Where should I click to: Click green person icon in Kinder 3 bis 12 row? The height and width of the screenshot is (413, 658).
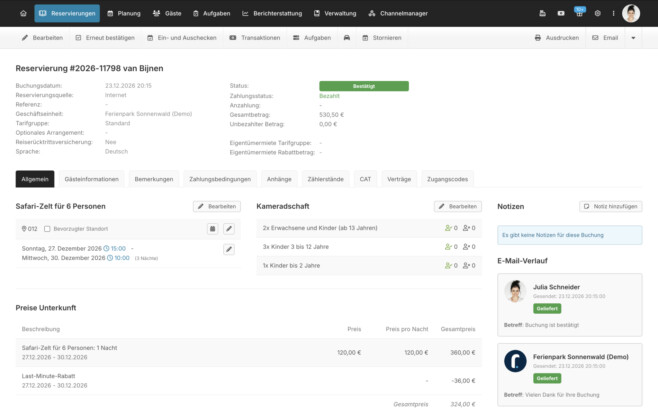[448, 247]
